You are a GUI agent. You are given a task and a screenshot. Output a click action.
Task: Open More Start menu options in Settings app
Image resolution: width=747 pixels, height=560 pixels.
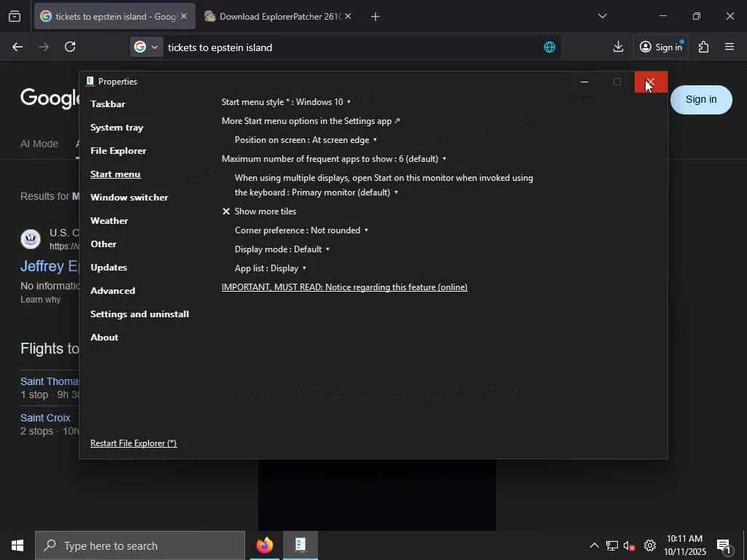pyautogui.click(x=311, y=121)
